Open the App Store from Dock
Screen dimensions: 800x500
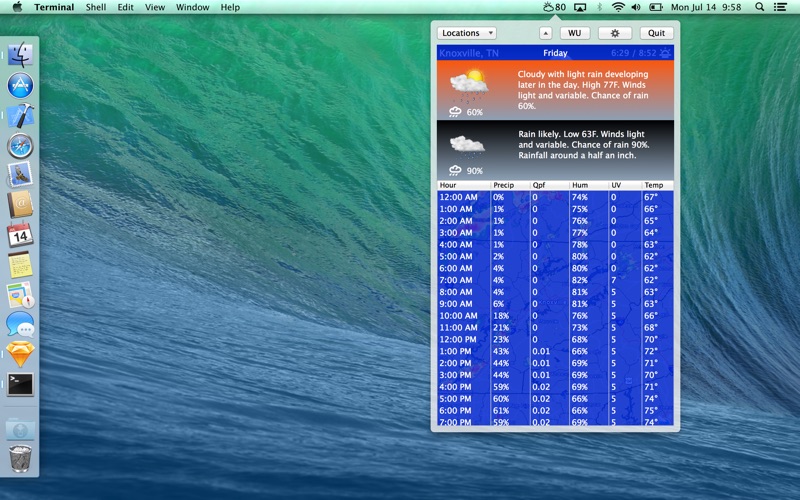[x=20, y=85]
